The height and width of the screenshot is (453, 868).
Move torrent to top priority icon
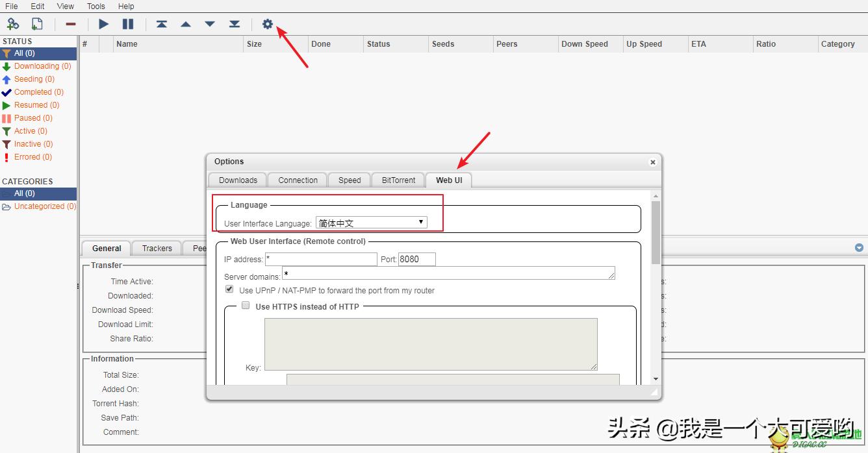click(162, 23)
